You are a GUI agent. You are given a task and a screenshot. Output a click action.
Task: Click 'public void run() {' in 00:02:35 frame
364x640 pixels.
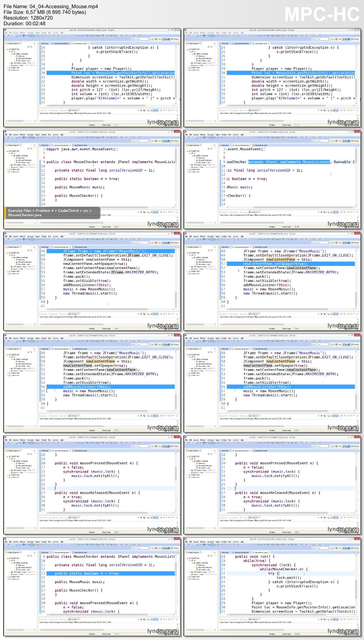pos(255,556)
